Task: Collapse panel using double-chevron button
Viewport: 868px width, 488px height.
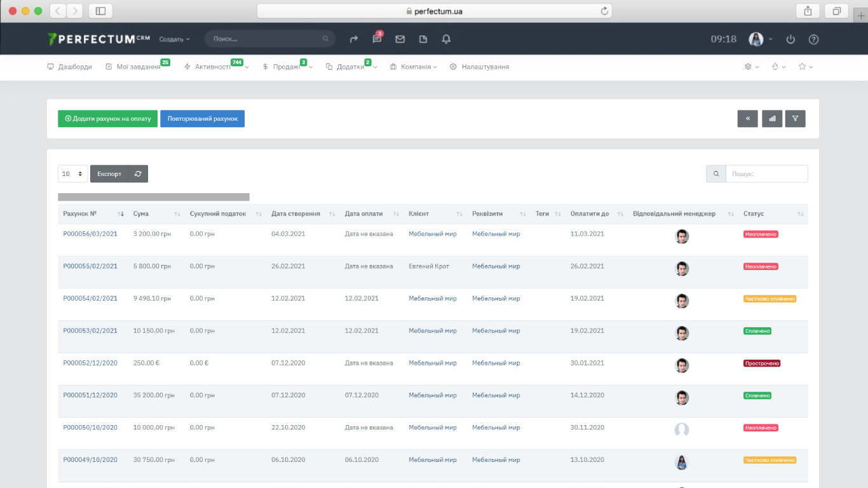Action: click(747, 119)
